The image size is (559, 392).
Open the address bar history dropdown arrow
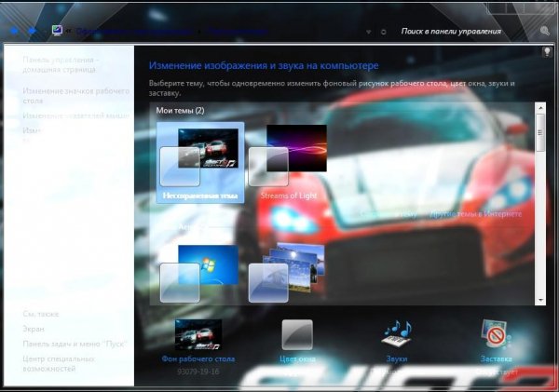coord(369,32)
